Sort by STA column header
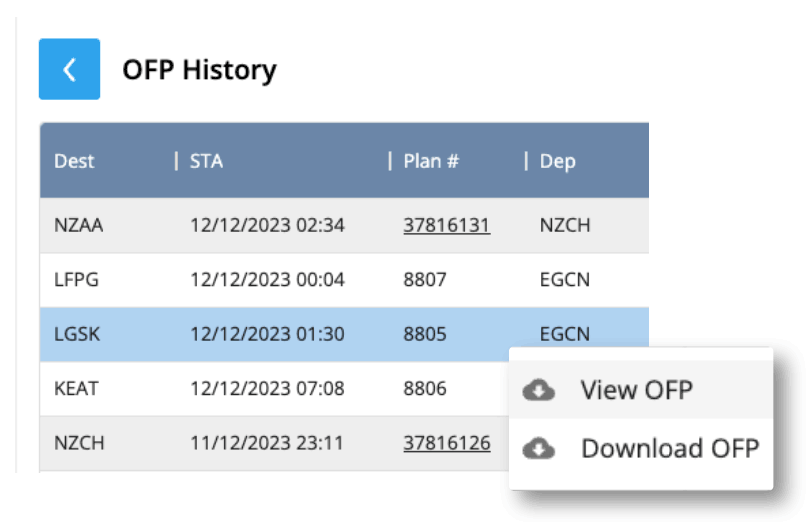Screen dimensions: 806x522 click(x=206, y=161)
